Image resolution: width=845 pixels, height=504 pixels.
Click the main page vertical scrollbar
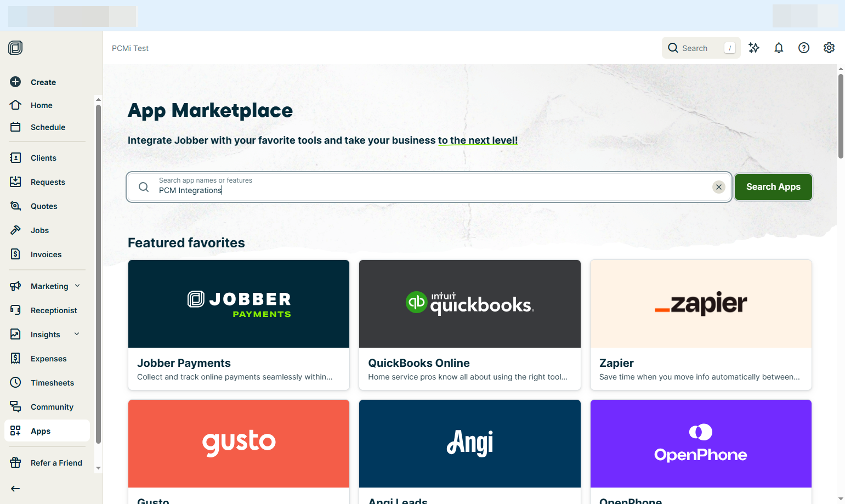click(841, 116)
